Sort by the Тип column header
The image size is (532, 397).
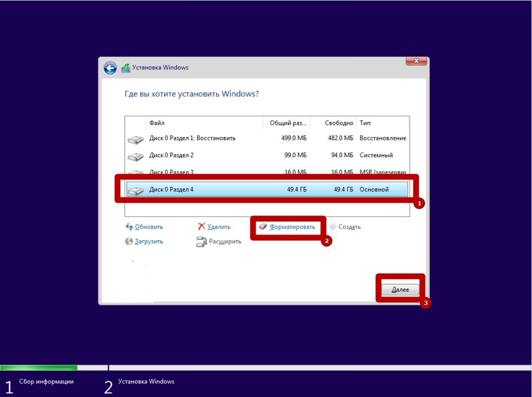coord(382,123)
